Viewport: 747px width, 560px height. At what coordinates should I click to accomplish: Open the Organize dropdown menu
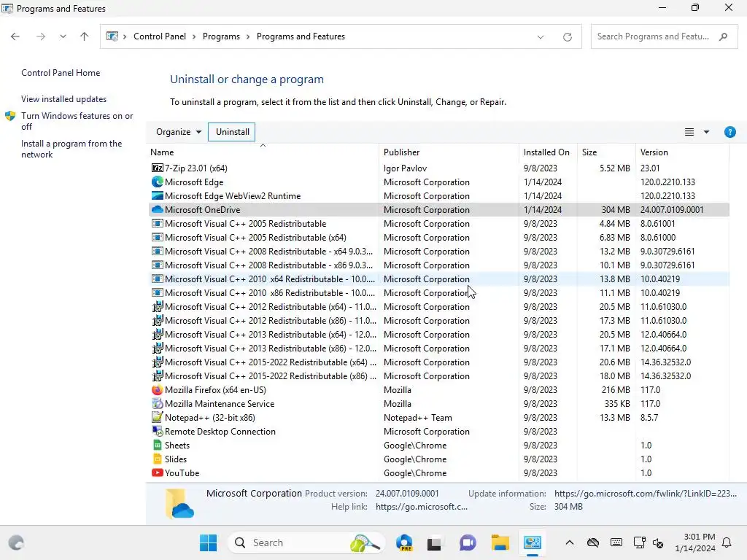(x=179, y=132)
